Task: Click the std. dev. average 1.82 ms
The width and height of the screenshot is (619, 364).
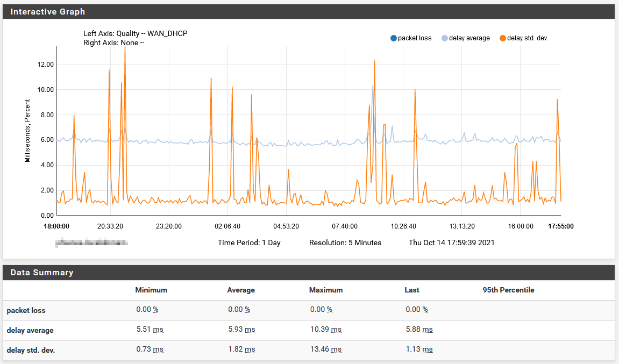Action: 241,349
